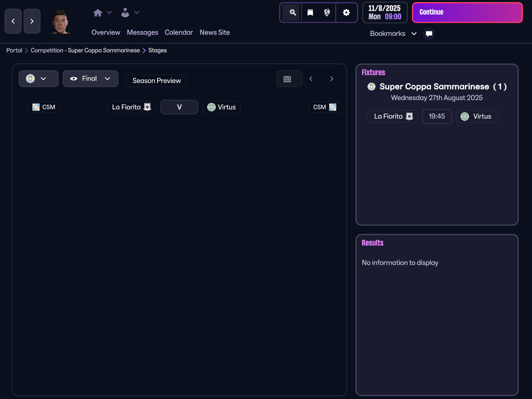The width and height of the screenshot is (532, 399).
Task: Click the home icon
Action: (98, 13)
